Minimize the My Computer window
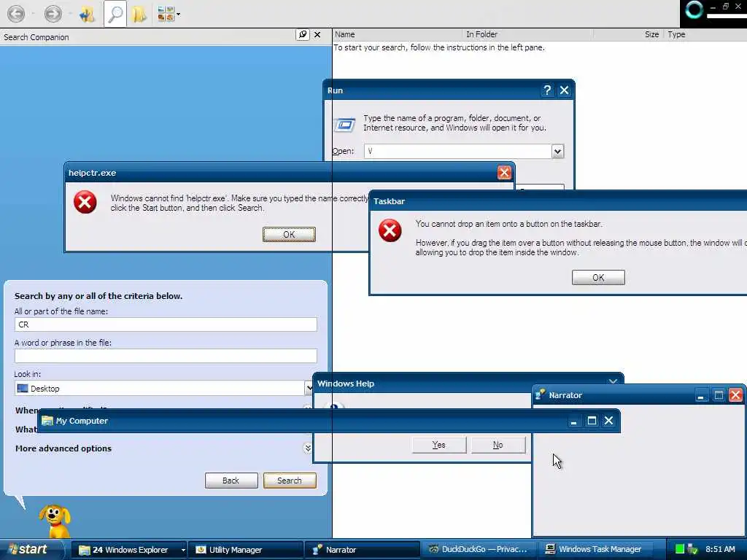This screenshot has height=560, width=747. 573,421
